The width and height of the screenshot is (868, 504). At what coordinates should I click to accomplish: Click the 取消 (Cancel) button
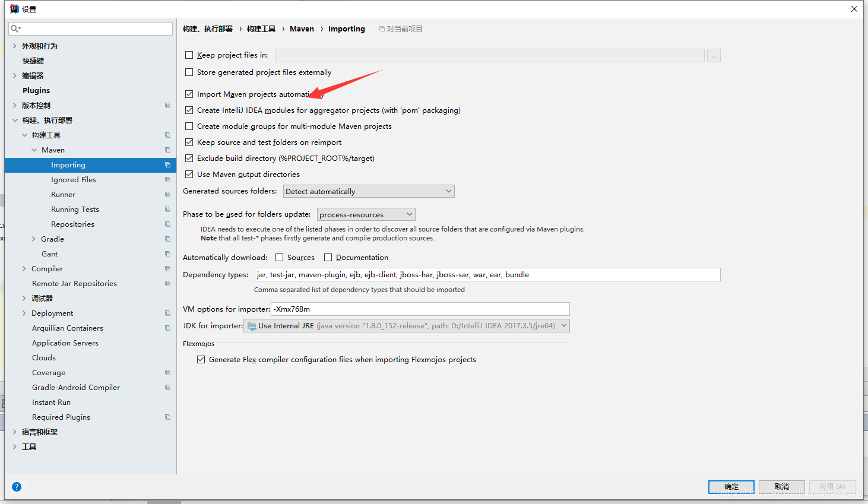[x=782, y=487]
